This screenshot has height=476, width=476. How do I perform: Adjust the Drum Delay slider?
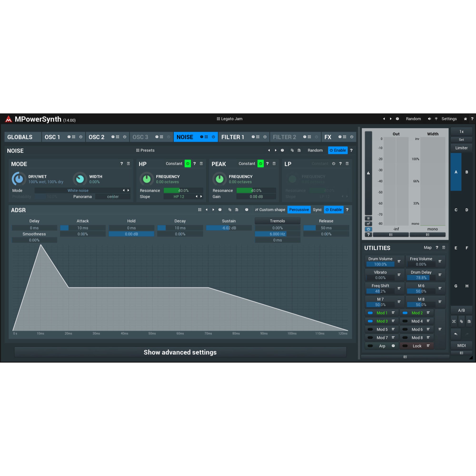click(x=421, y=278)
